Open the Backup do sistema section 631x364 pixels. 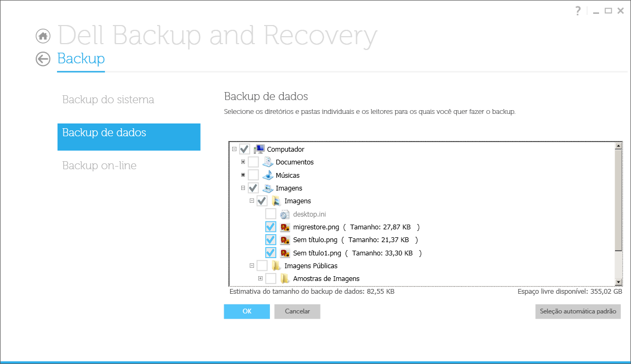pyautogui.click(x=108, y=100)
